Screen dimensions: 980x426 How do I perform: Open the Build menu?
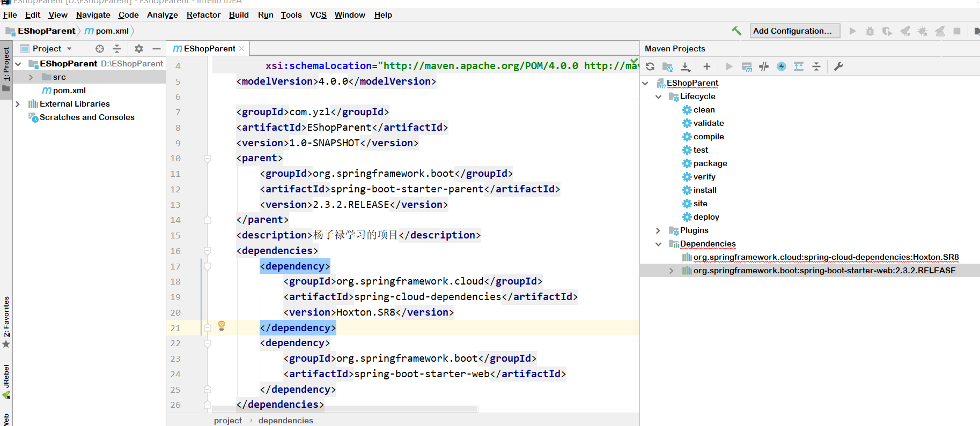[239, 15]
